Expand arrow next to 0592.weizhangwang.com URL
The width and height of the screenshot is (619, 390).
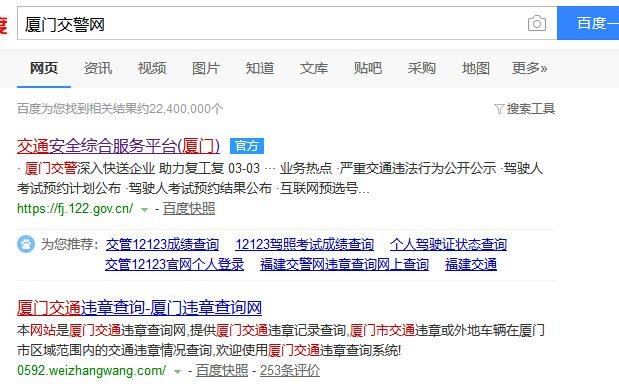point(178,371)
